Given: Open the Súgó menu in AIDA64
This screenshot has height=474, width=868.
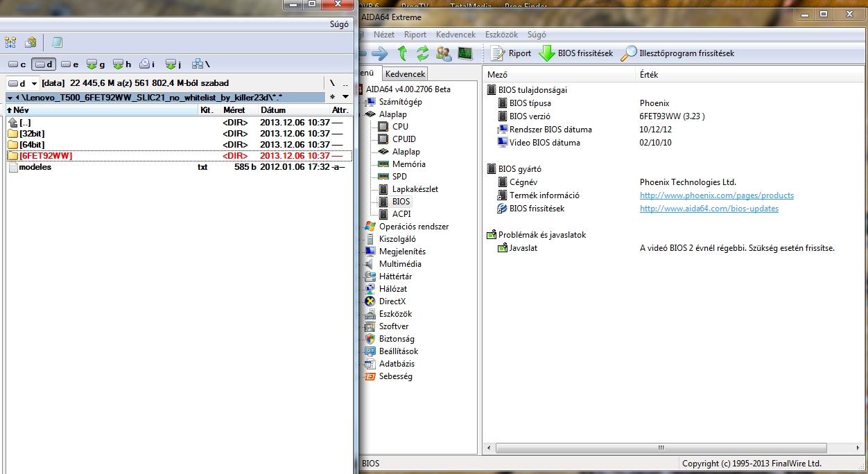Looking at the screenshot, I should pos(537,34).
